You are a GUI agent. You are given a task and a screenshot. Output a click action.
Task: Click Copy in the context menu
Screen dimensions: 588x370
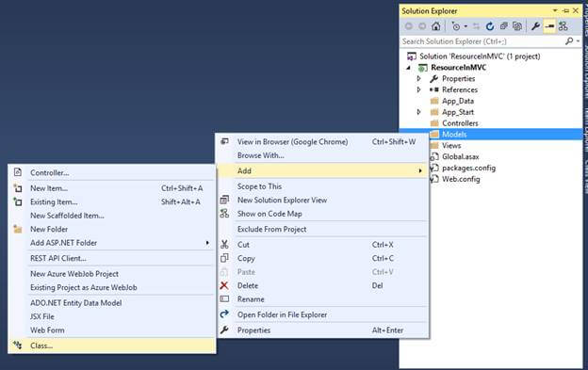[x=323, y=258]
